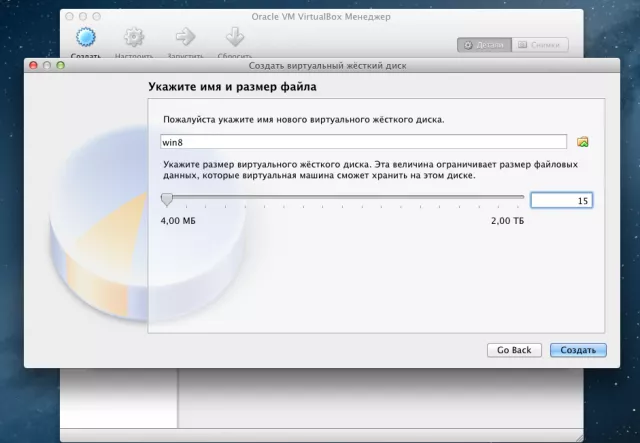Click the folder icon to choose disk location
This screenshot has height=443, width=640.
(582, 142)
